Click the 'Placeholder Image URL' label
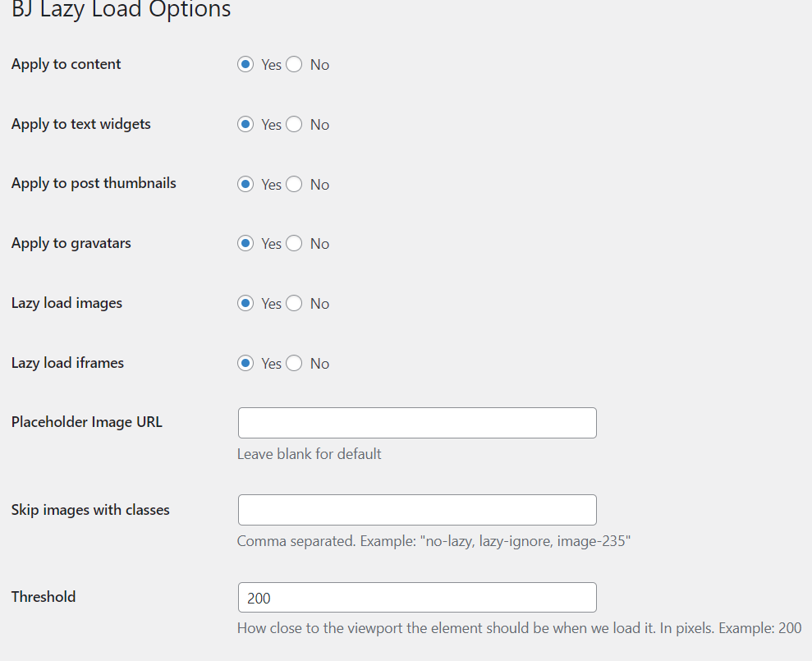812x661 pixels. click(86, 422)
